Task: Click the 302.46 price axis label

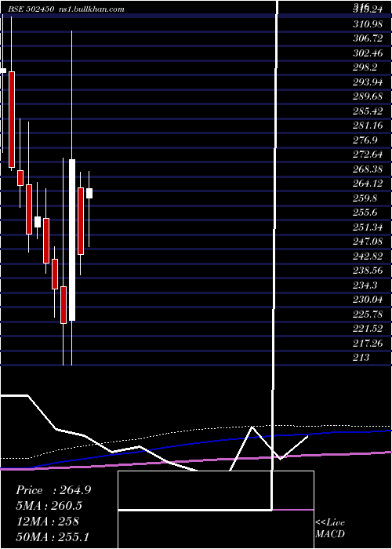Action: [x=368, y=53]
